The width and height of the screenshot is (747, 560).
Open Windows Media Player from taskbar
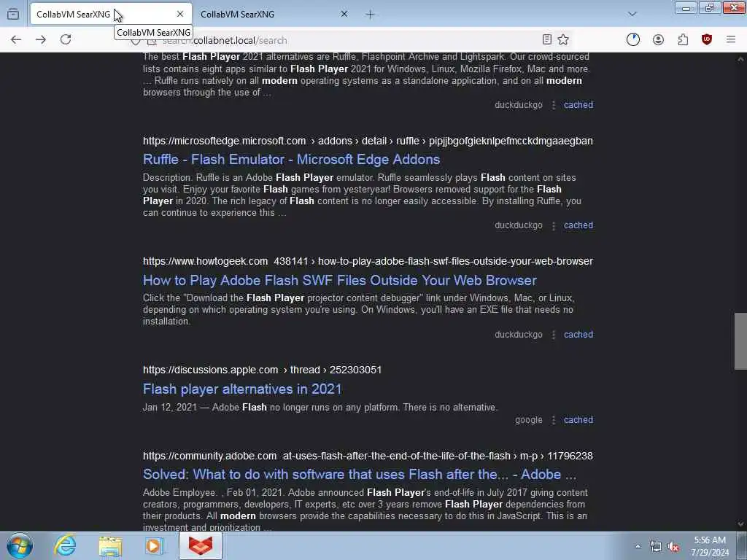(155, 545)
